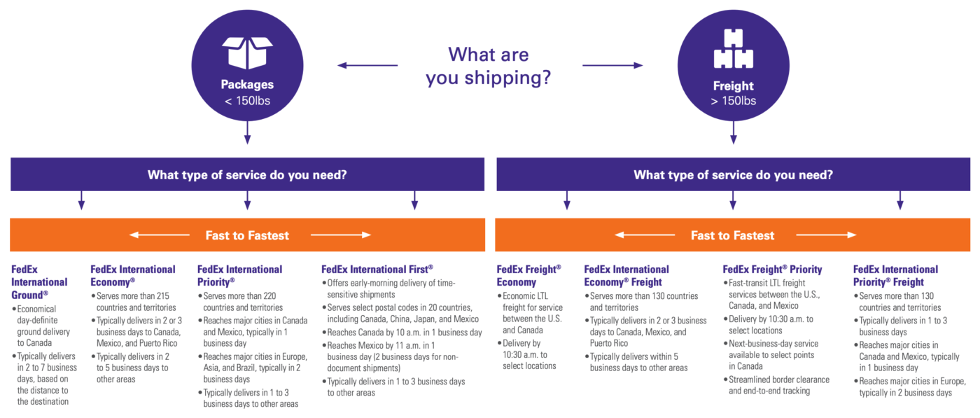Click the FedEx Freight Priority title
Screen dimensions: 980x418
pyautogui.click(x=772, y=269)
